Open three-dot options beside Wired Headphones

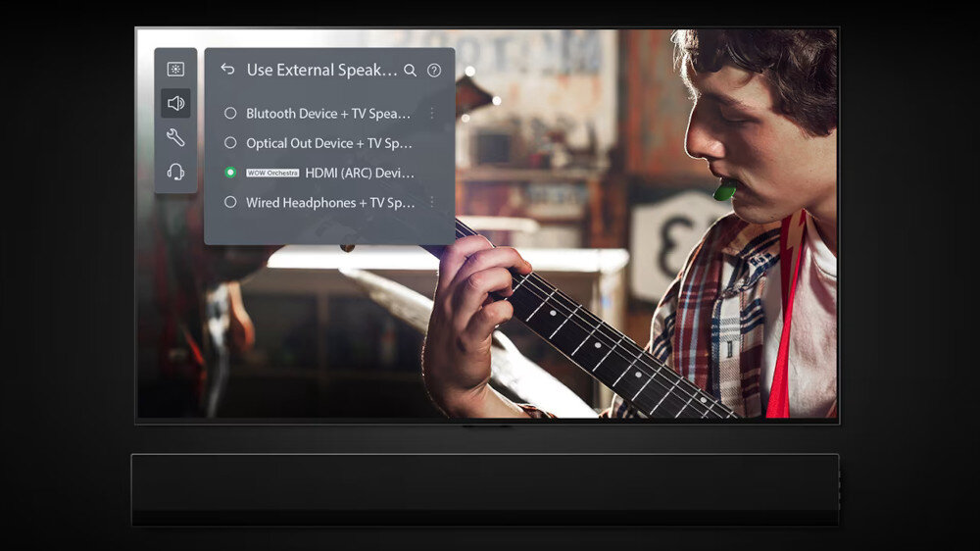point(431,202)
